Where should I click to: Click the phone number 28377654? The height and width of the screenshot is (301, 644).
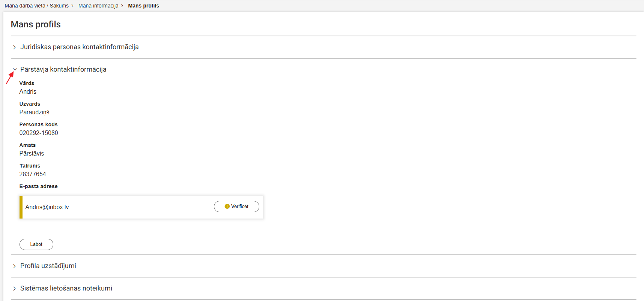pos(33,174)
